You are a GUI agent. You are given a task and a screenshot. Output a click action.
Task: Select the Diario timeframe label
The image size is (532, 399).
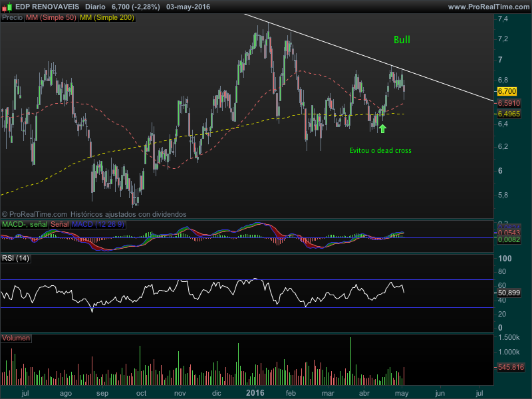tap(95, 7)
